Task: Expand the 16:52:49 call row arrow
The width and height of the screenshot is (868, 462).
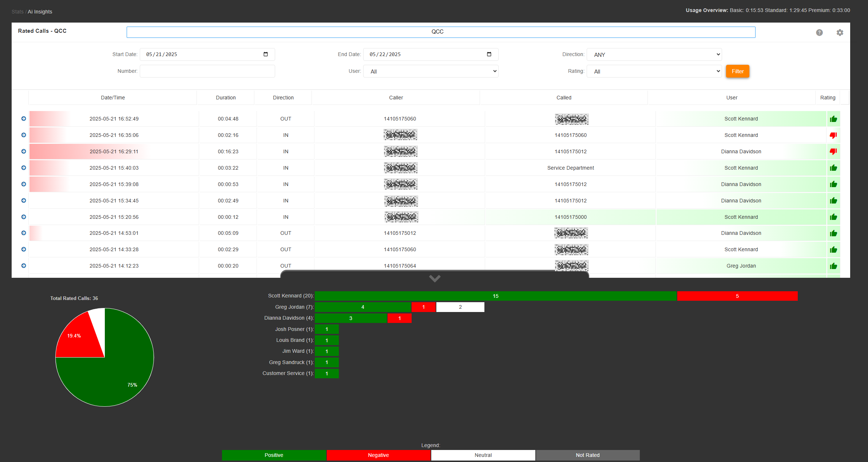Action: [24, 119]
